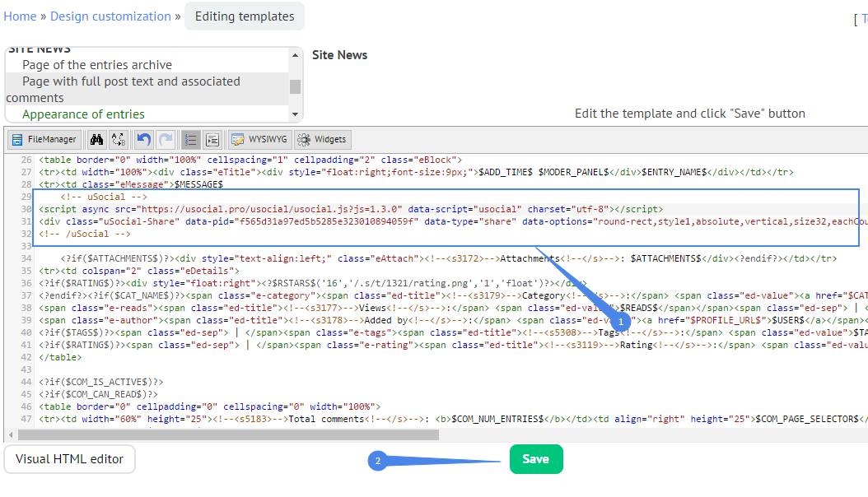Open the FileManager tool
The width and height of the screenshot is (868, 497).
click(x=44, y=140)
